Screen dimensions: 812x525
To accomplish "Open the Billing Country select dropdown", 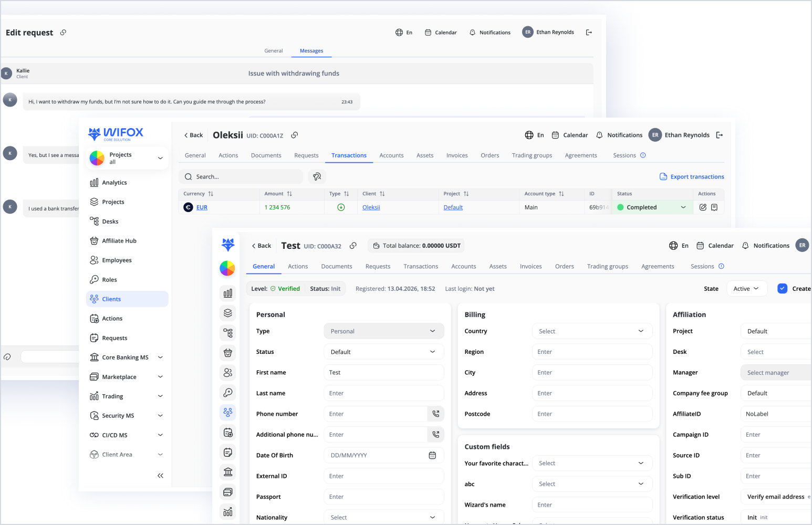I will click(x=592, y=331).
